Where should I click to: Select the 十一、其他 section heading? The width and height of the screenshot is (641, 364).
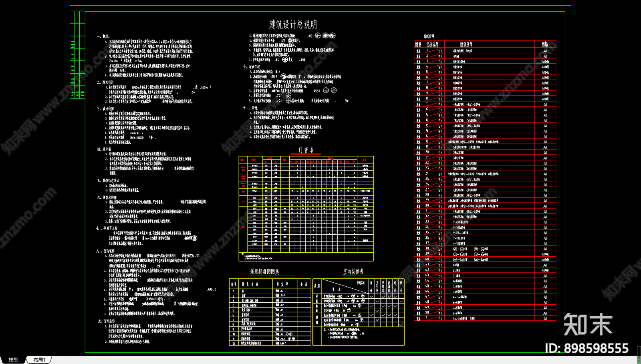pyautogui.click(x=250, y=108)
